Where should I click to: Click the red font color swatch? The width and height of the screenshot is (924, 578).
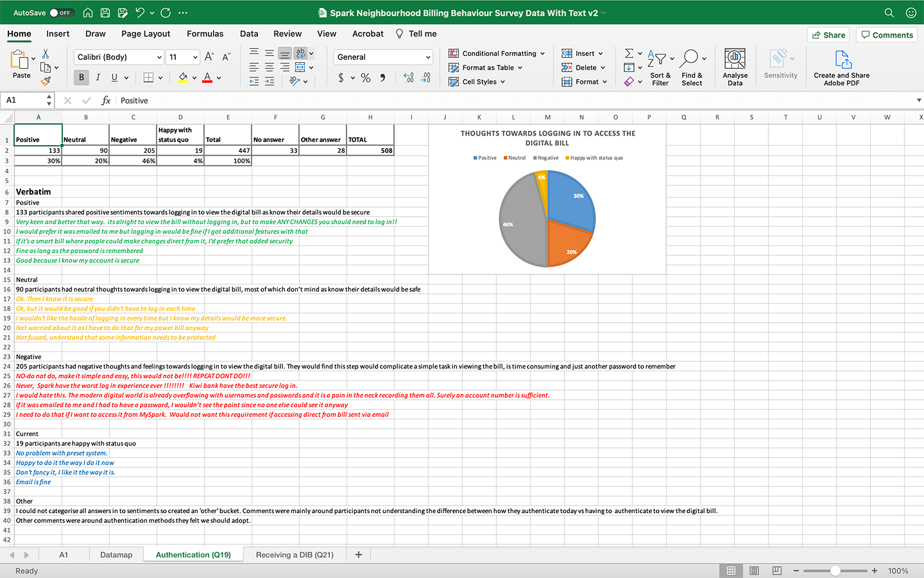coord(207,78)
